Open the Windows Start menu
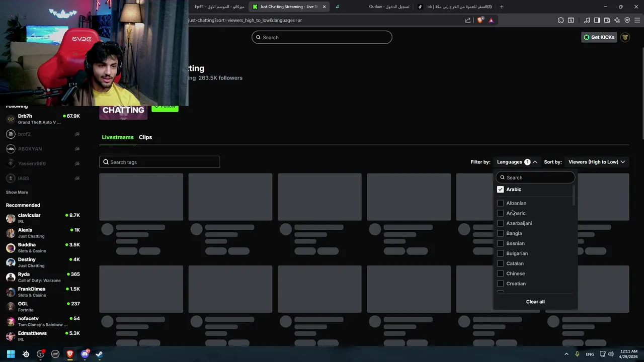Screen dimensions: 644x362 click(x=11, y=354)
